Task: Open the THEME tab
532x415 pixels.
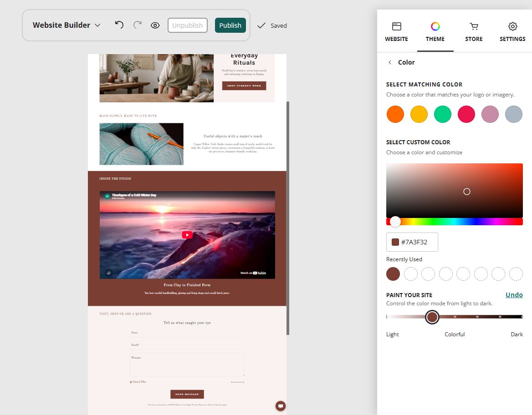Action: (x=435, y=32)
